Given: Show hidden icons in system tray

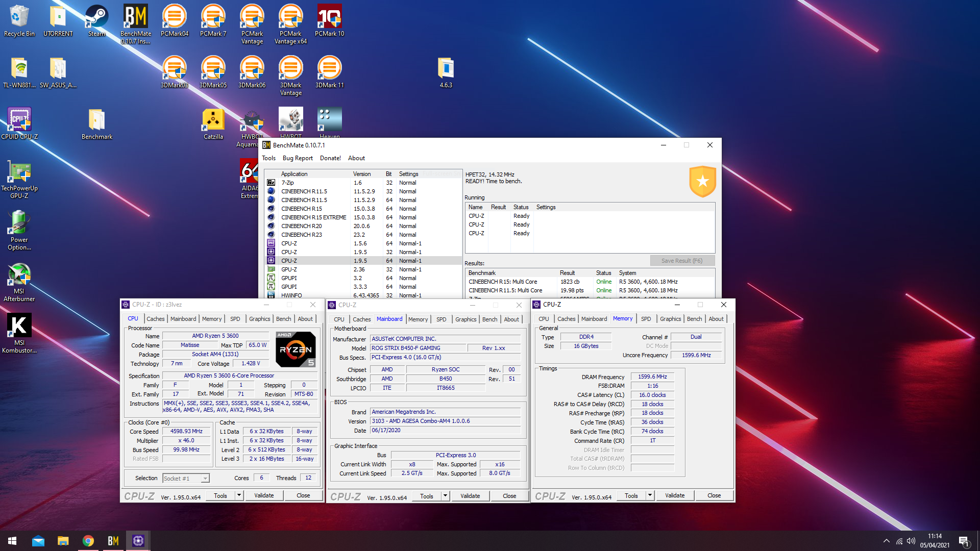Looking at the screenshot, I should tap(887, 541).
